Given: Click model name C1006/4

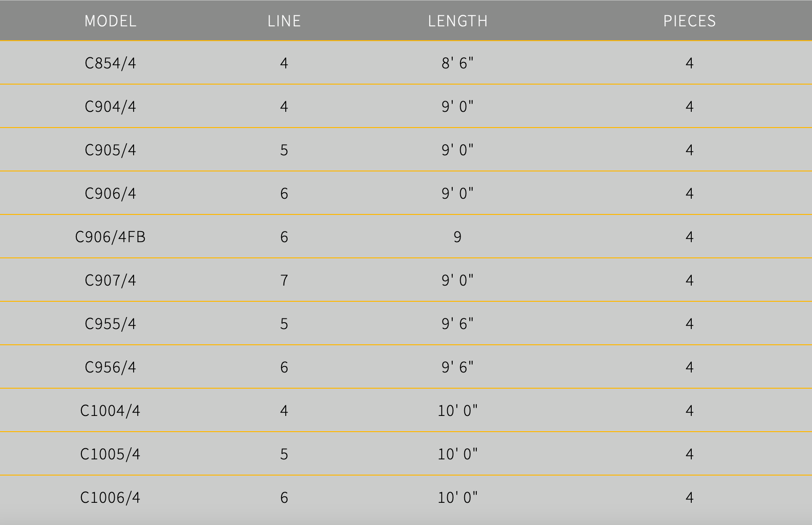Looking at the screenshot, I should [111, 497].
